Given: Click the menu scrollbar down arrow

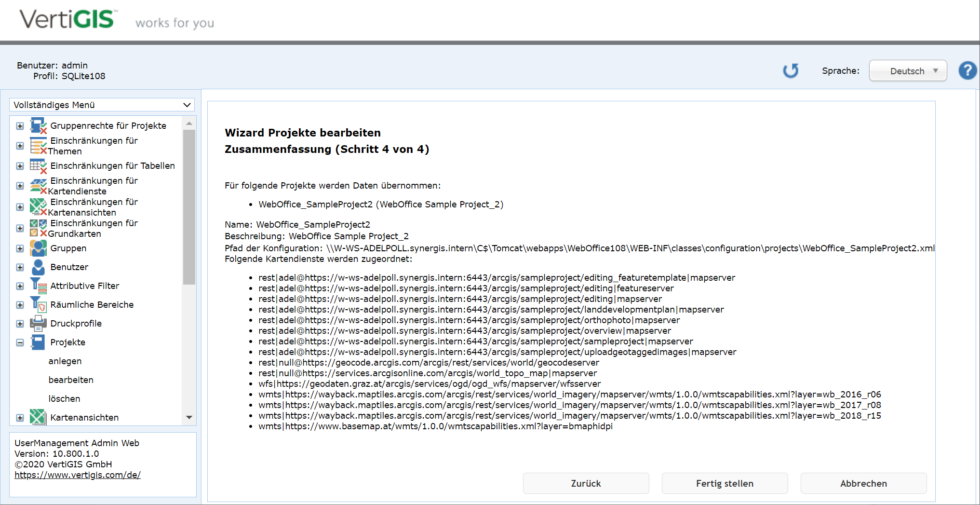Looking at the screenshot, I should 189,418.
